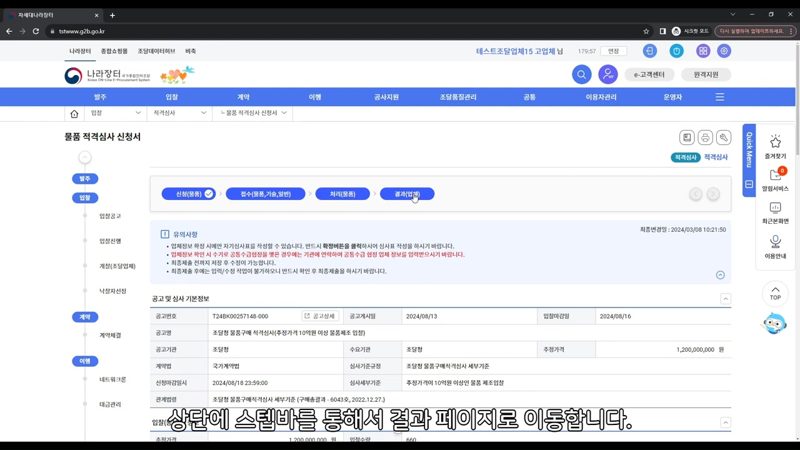Open 이용자관리 in the blue navigation bar
The width and height of the screenshot is (800, 450).
point(601,97)
